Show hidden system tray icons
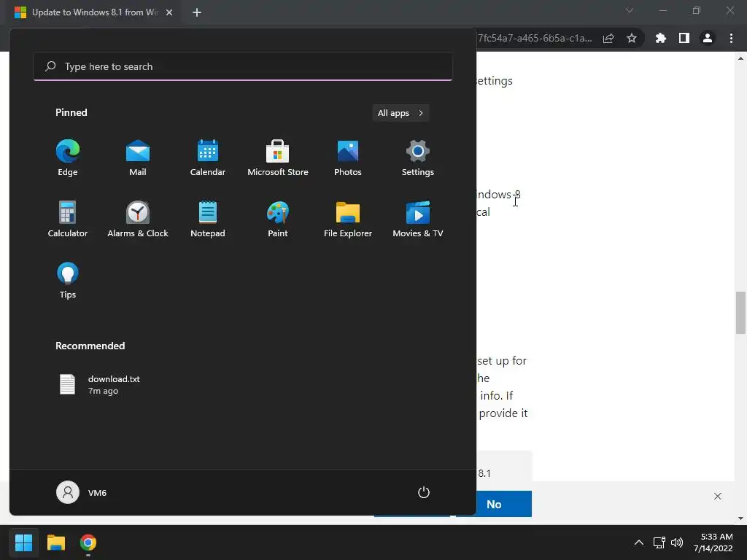This screenshot has width=747, height=560. 639,542
